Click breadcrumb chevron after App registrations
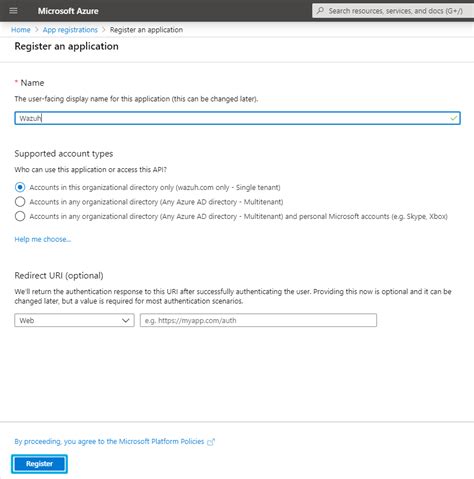This screenshot has height=479, width=474. tap(104, 30)
